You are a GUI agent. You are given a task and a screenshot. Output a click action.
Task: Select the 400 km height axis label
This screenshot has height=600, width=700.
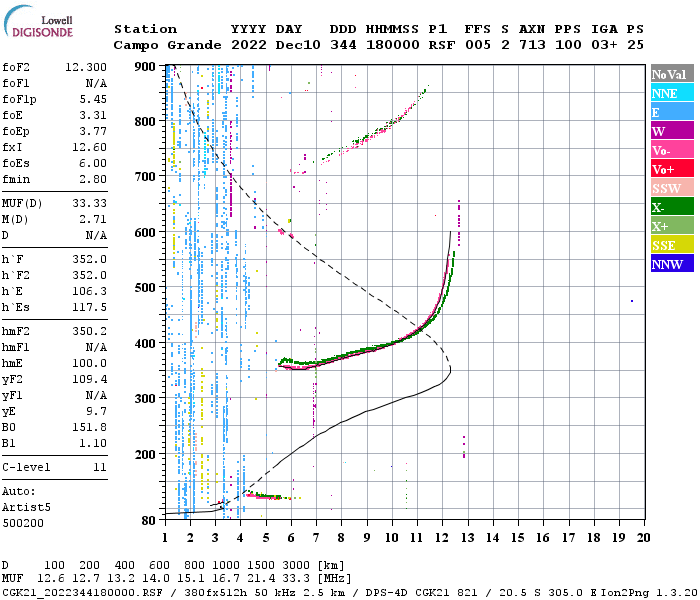145,343
